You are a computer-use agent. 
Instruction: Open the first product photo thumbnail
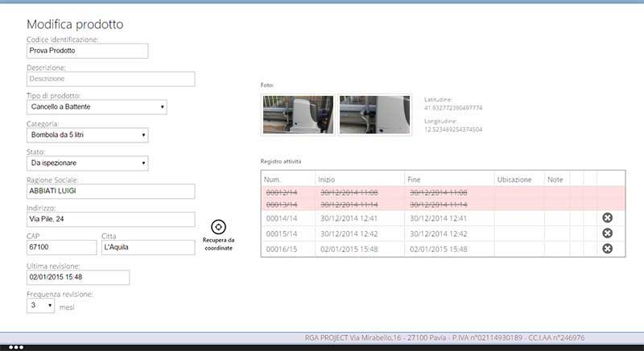(x=298, y=114)
